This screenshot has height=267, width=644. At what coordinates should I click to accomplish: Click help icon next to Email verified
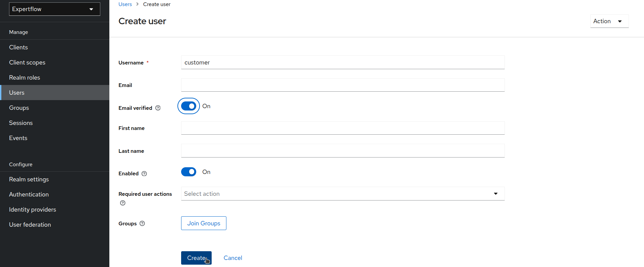tap(158, 108)
